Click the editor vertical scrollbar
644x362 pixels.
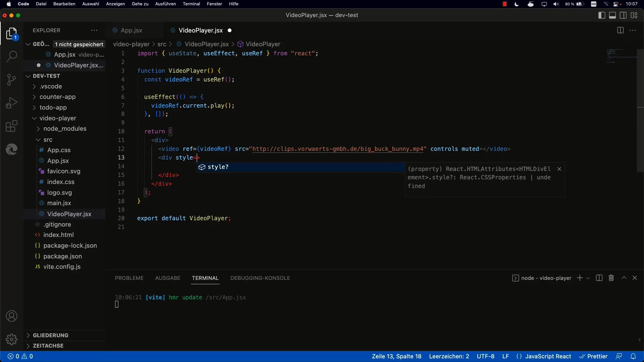(x=640, y=111)
